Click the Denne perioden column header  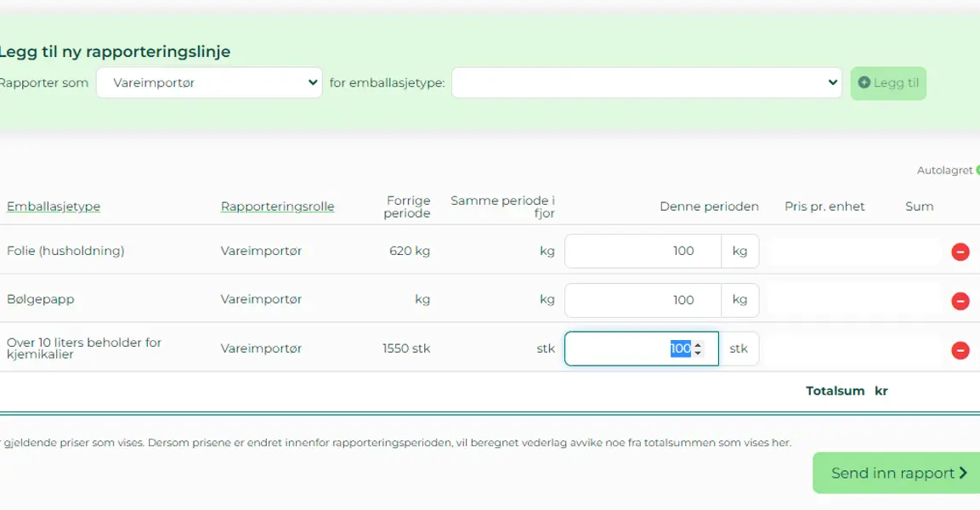710,207
